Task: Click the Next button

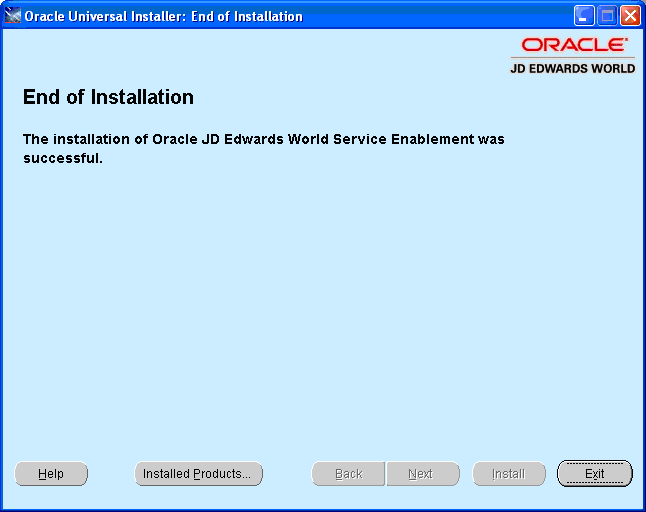Action: [423, 474]
